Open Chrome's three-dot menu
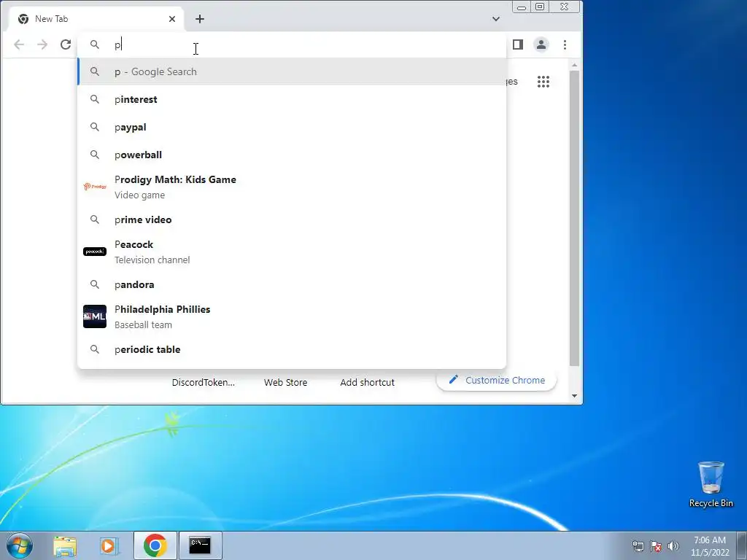The height and width of the screenshot is (560, 747). pyautogui.click(x=565, y=44)
